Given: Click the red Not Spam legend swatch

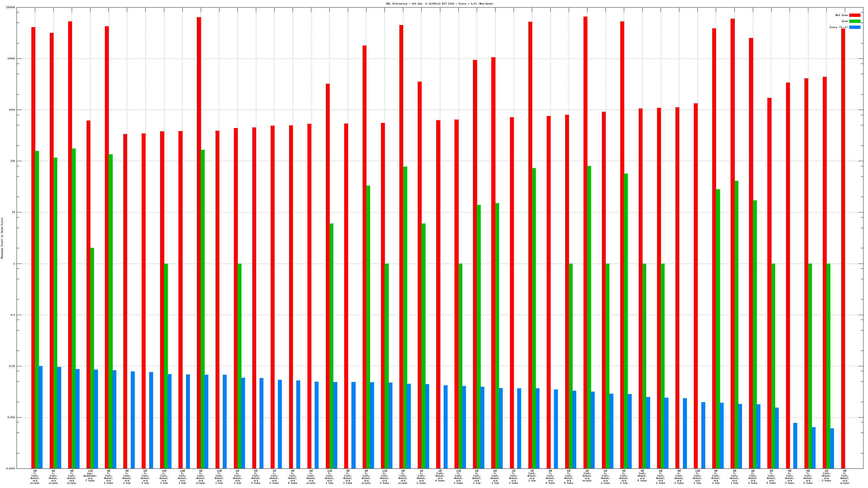Looking at the screenshot, I should point(854,15).
